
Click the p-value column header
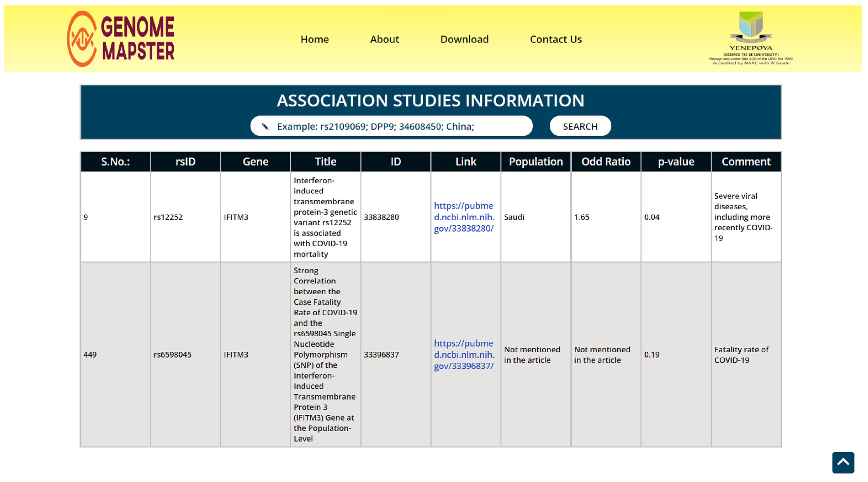click(x=676, y=162)
